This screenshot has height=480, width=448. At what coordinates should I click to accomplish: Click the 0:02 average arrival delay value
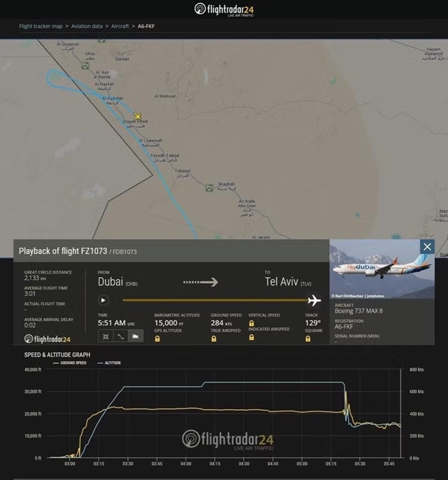tap(30, 325)
